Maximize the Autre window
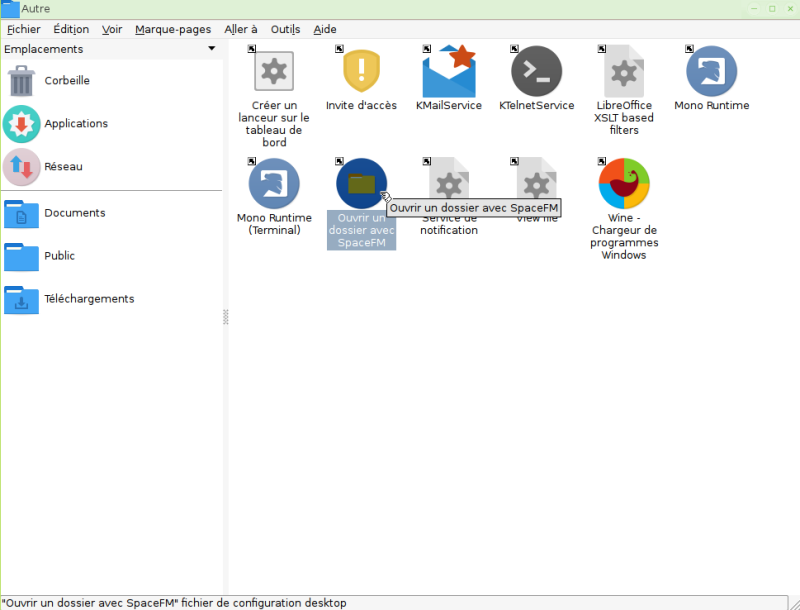Viewport: 800px width, 610px height. coord(772,9)
